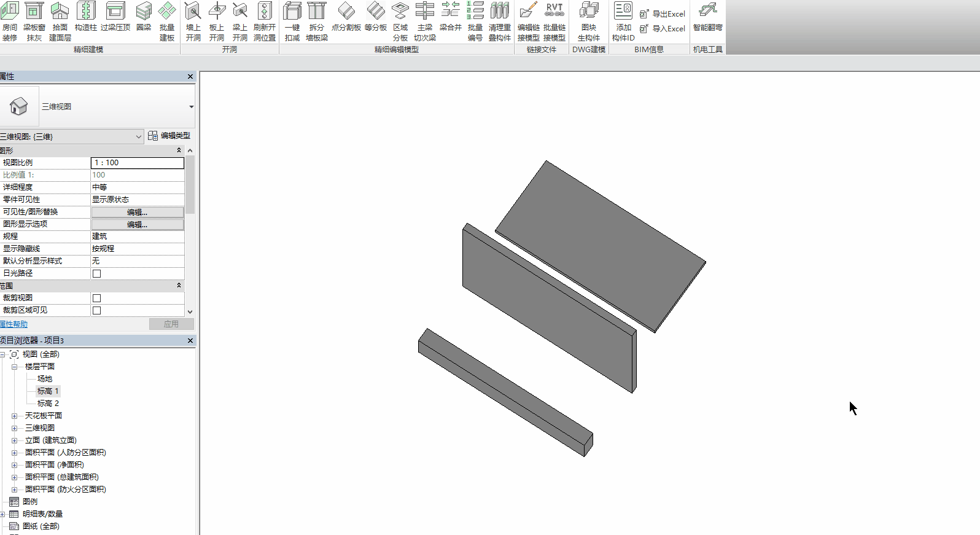Select 标高 2 in project browser
The width and height of the screenshot is (980, 535).
48,404
